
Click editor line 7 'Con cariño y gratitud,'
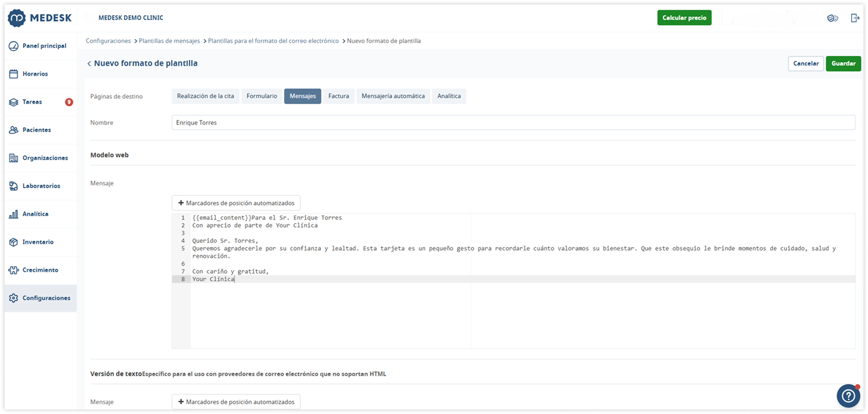point(230,272)
